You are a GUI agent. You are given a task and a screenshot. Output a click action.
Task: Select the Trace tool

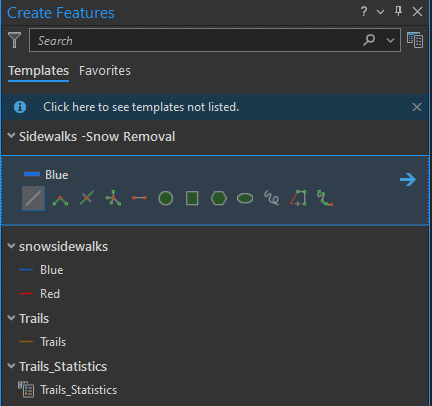tap(298, 198)
